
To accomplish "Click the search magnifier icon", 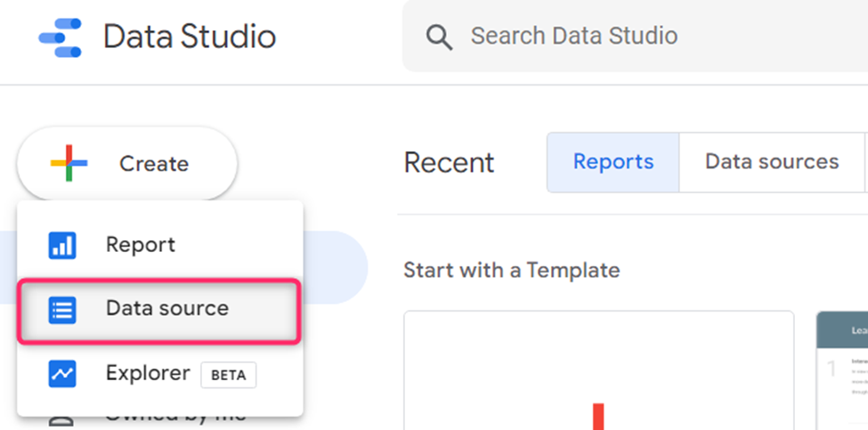I will pyautogui.click(x=439, y=37).
